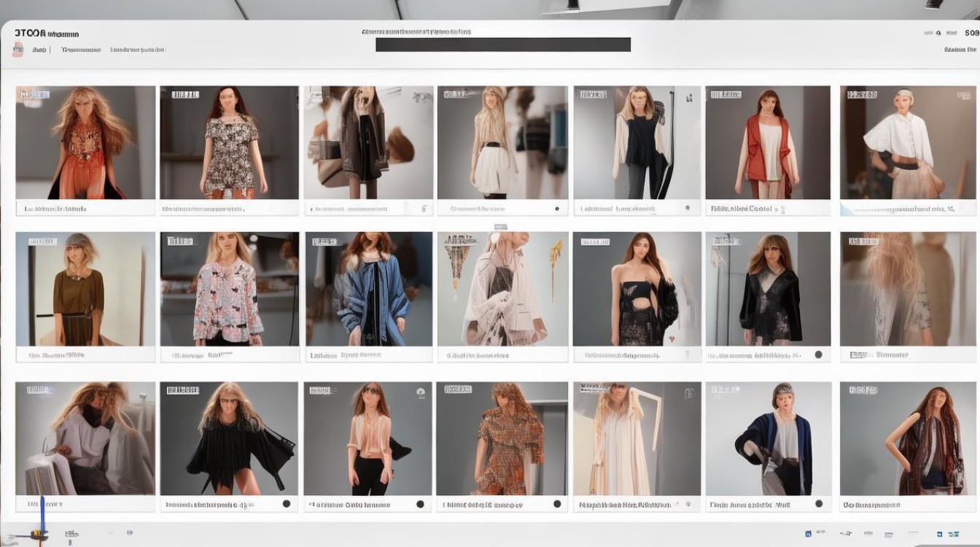
Task: Click the round badge icon on the peach blouse photo
Action: [x=421, y=392]
